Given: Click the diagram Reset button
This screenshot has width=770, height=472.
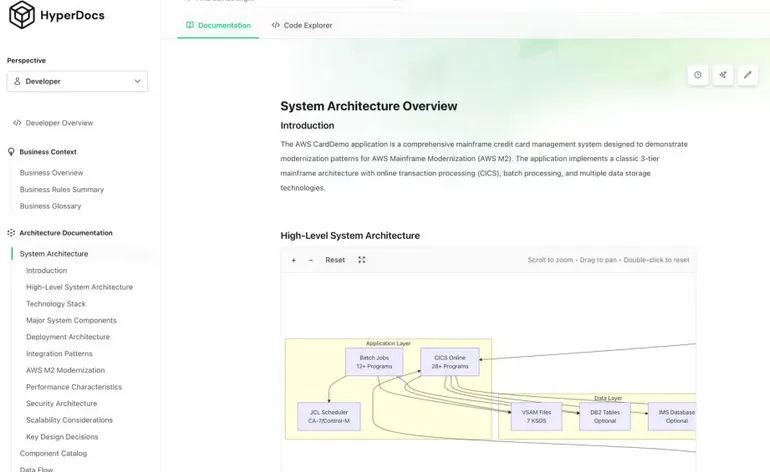Looking at the screenshot, I should click(x=335, y=260).
